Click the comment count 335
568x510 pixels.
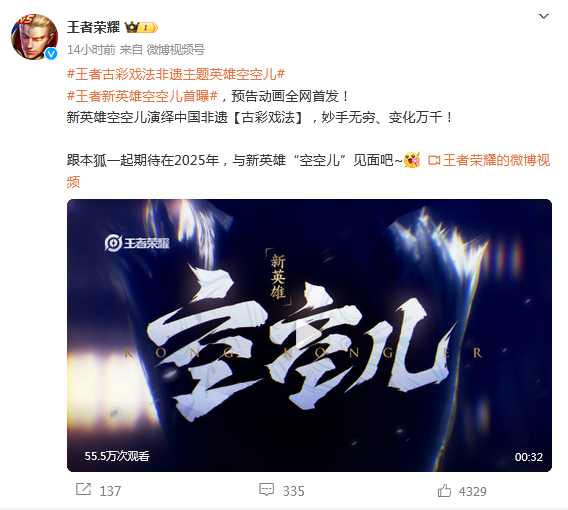293,491
